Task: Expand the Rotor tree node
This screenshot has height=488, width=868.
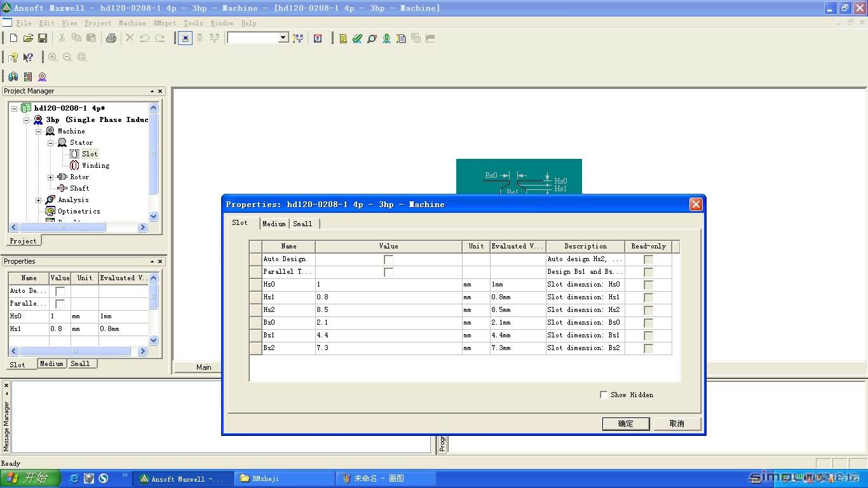Action: 51,177
